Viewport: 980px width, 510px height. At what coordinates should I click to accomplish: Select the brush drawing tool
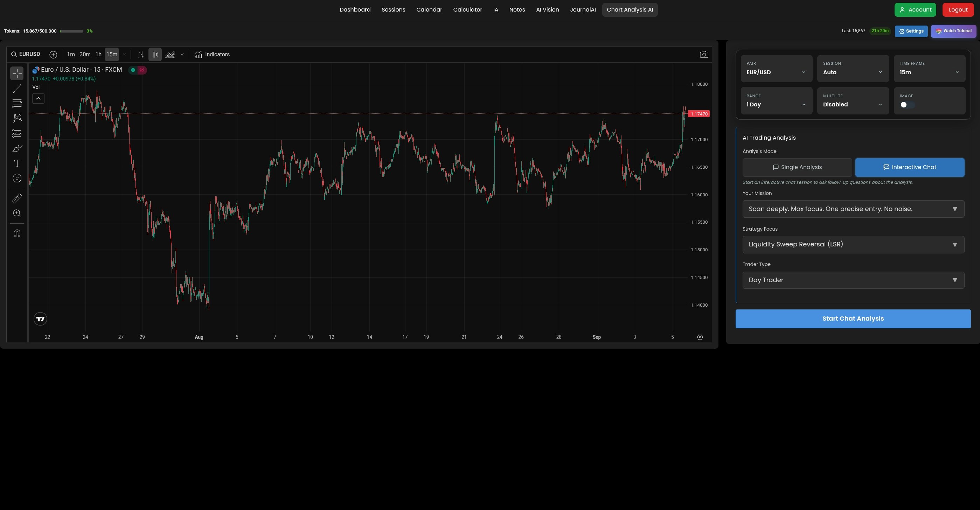coord(17,149)
